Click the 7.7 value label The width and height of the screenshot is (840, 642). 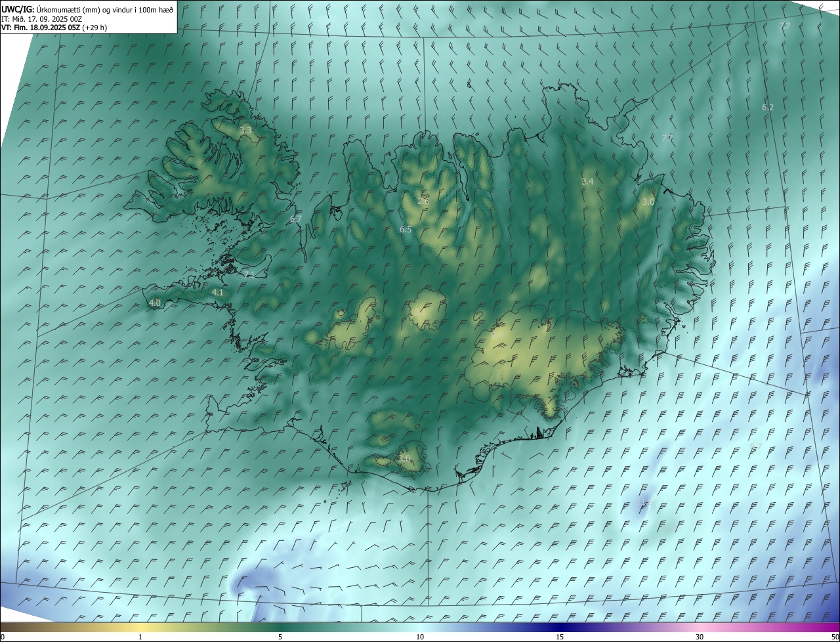pos(784,26)
